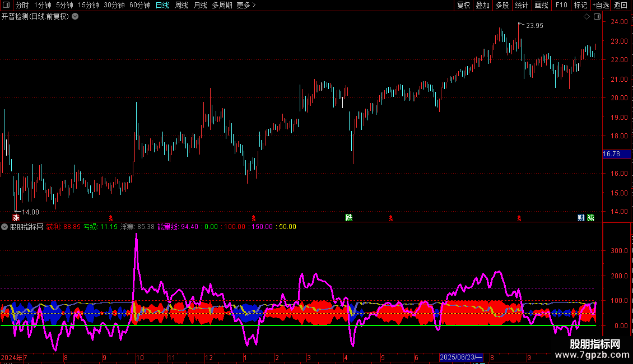Switch to 分时 intraday view
Viewport: 633px width, 364px height.
22,5
